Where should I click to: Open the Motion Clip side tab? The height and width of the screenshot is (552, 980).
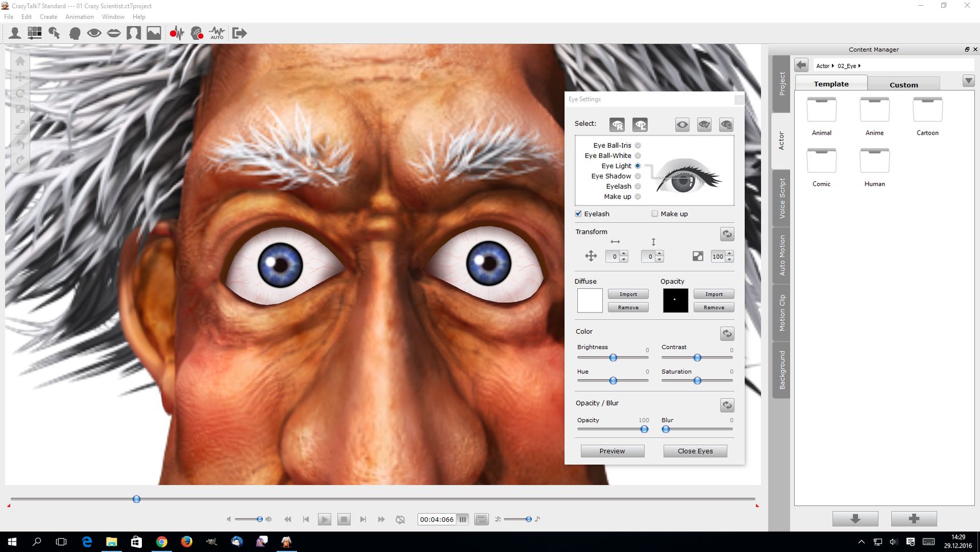pyautogui.click(x=782, y=312)
